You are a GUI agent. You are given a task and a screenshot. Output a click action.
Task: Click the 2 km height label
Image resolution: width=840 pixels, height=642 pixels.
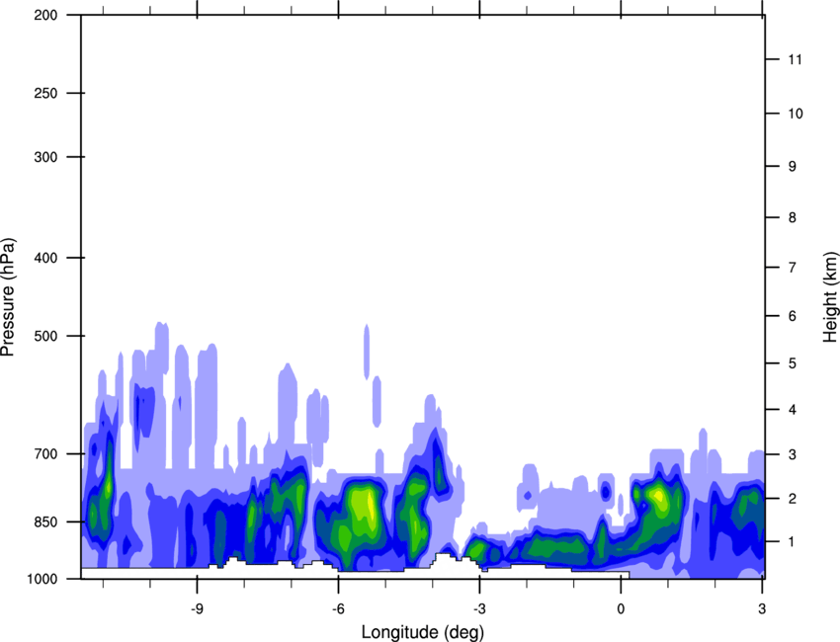(793, 499)
